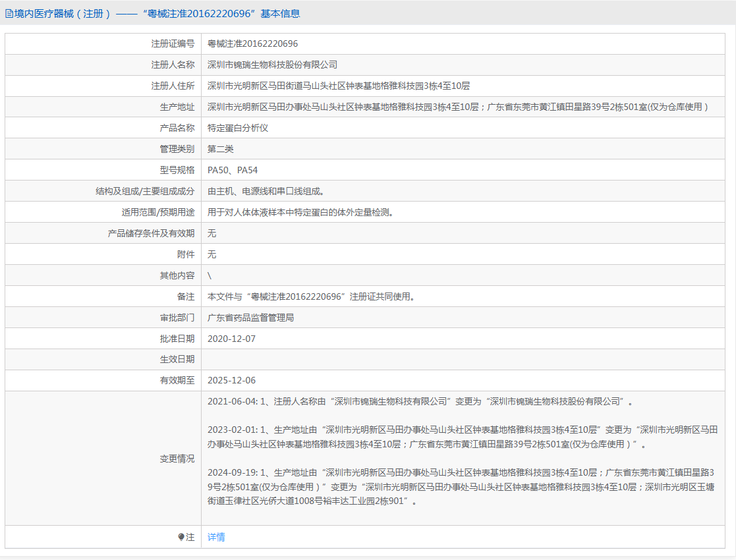Click the 生产地址 production address value
The height and width of the screenshot is (560, 736).
pos(458,107)
